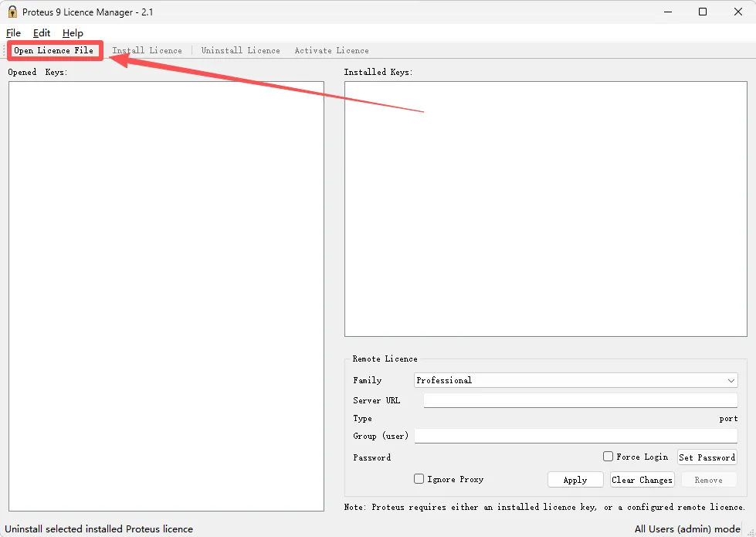The width and height of the screenshot is (756, 537).
Task: Click Install Licence toolbar button
Action: pos(147,50)
